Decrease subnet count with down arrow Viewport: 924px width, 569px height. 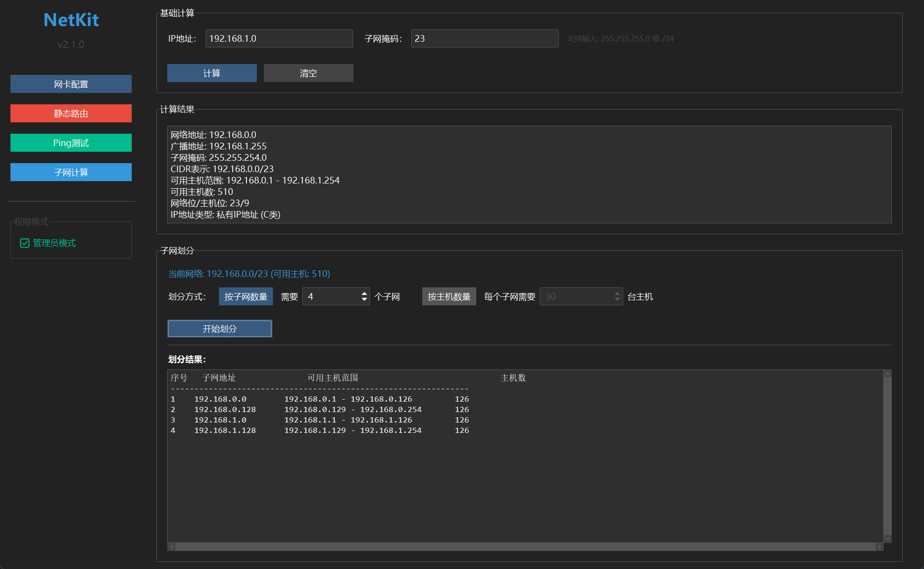click(364, 300)
